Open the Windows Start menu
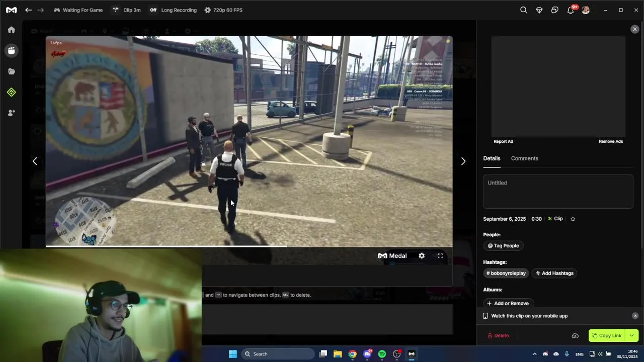Viewport: 644px width, 362px height. [232, 354]
